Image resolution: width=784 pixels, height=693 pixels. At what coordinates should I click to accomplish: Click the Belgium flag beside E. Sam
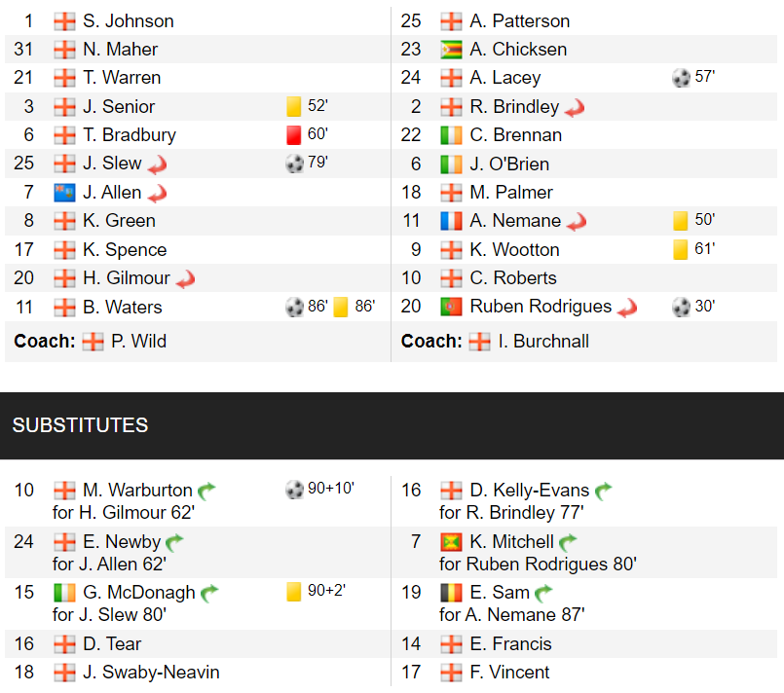coord(451,593)
